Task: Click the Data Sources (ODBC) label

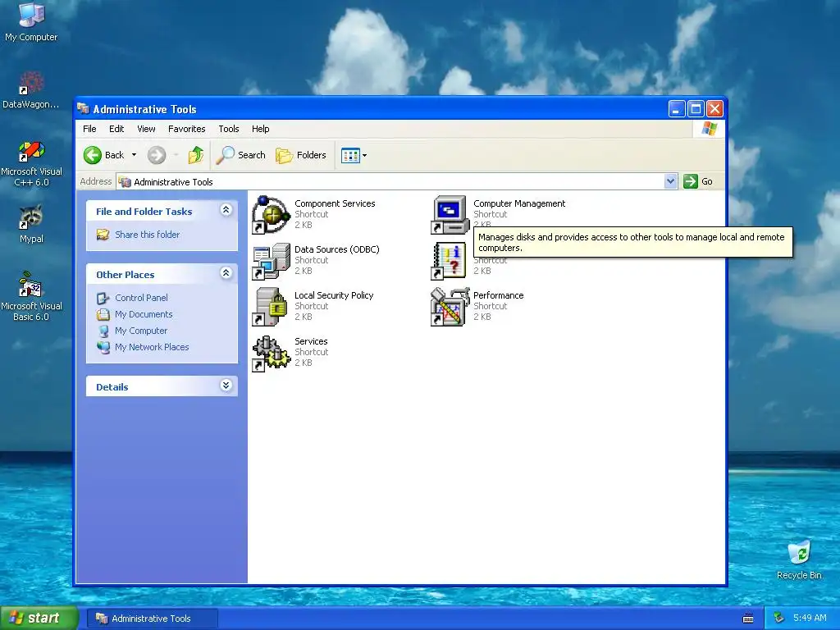Action: tap(337, 249)
